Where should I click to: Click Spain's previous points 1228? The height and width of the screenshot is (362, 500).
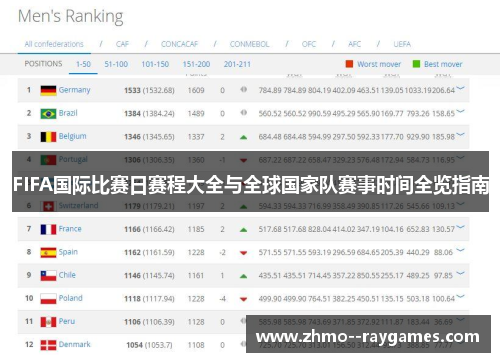click(x=196, y=253)
